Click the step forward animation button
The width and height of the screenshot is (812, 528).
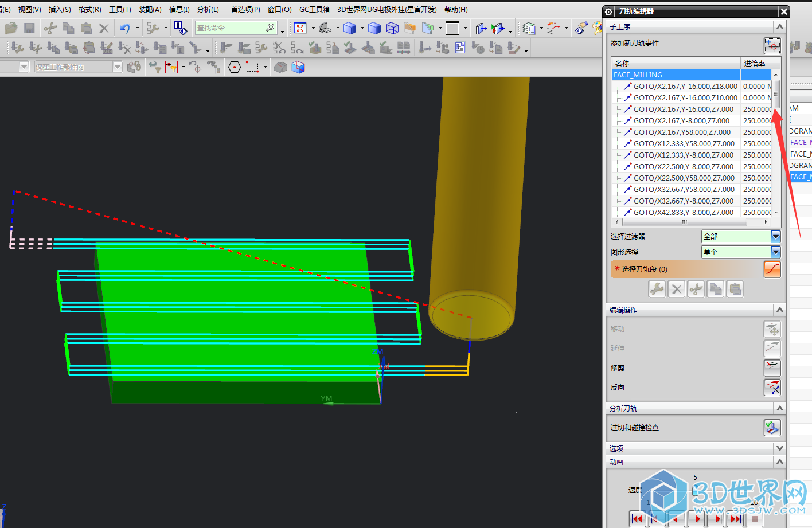coord(717,519)
